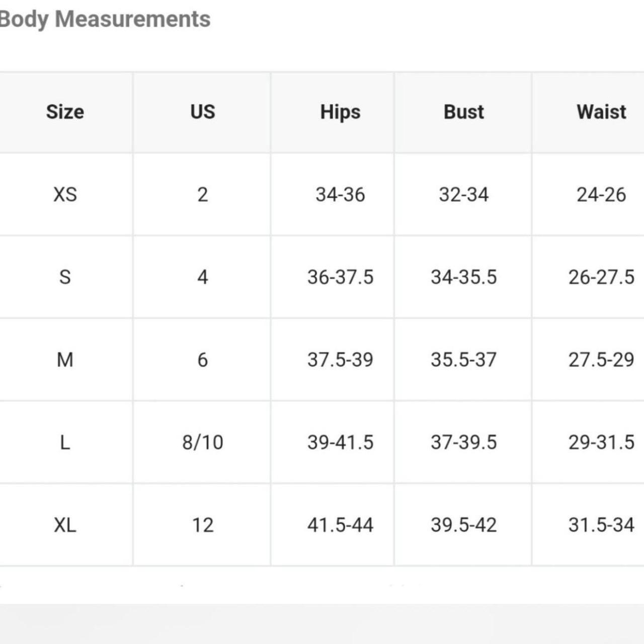Click the Hips column header
644x644 pixels.
tap(340, 112)
